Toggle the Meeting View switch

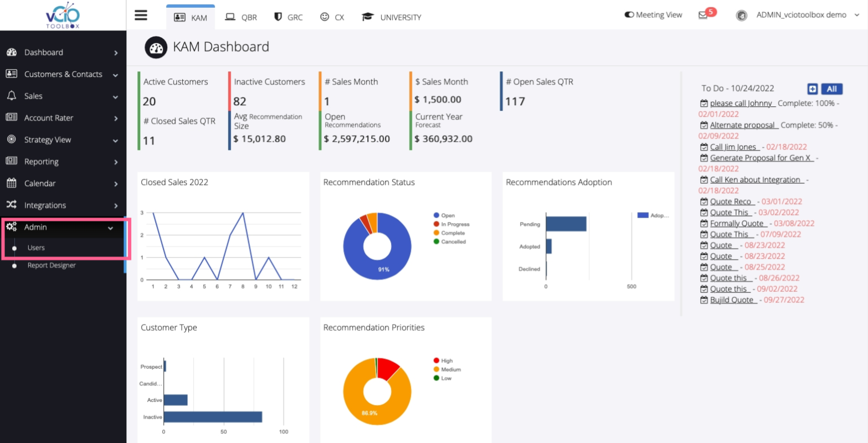coord(629,15)
